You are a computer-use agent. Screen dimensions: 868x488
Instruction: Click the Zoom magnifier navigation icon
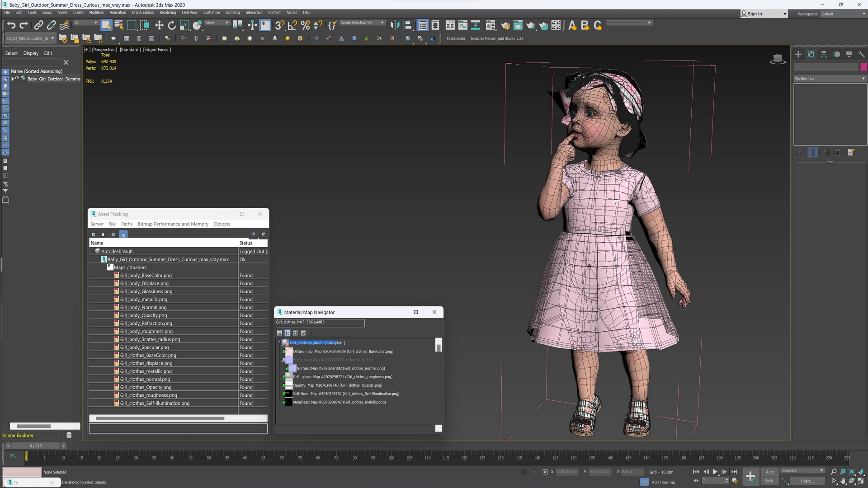click(x=834, y=472)
